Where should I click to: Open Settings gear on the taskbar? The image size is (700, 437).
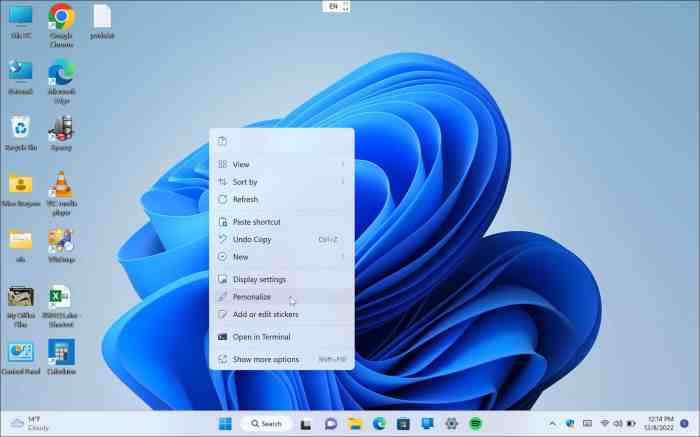pos(451,424)
